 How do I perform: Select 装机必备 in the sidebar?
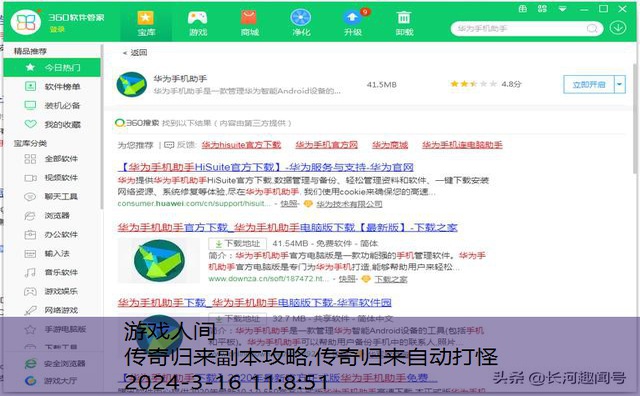point(52,105)
